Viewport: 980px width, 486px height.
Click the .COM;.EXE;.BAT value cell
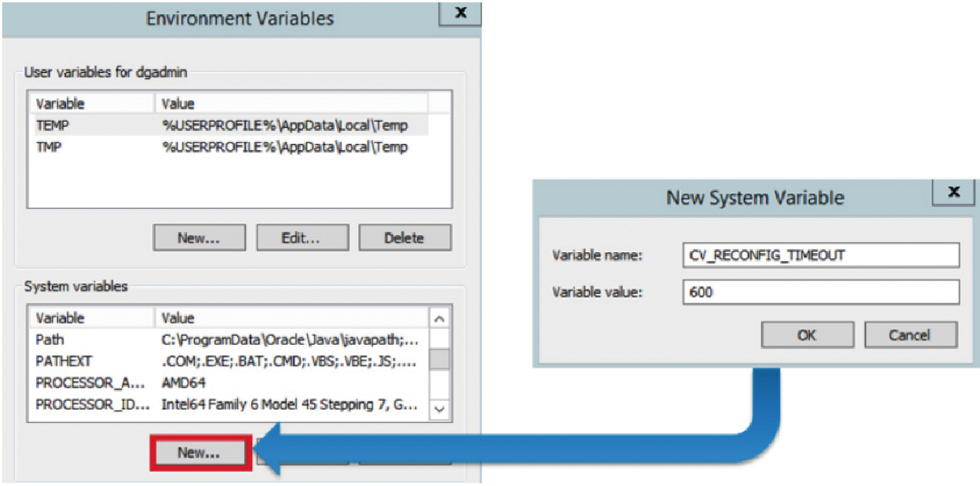click(x=290, y=361)
